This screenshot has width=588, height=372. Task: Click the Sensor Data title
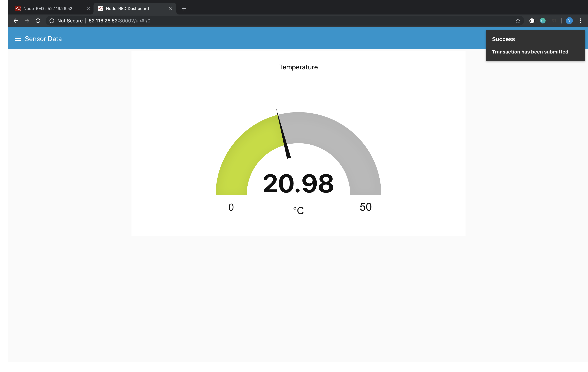coord(43,39)
